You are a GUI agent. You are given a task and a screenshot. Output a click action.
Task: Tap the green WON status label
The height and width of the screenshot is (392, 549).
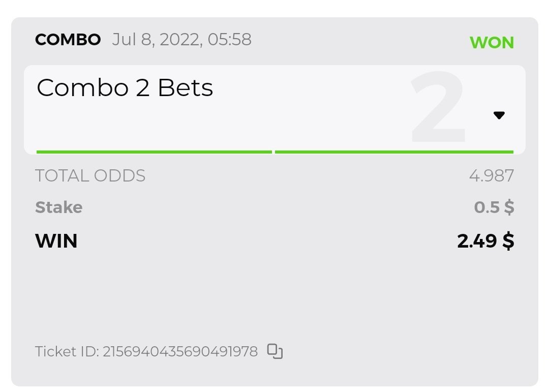click(x=492, y=43)
